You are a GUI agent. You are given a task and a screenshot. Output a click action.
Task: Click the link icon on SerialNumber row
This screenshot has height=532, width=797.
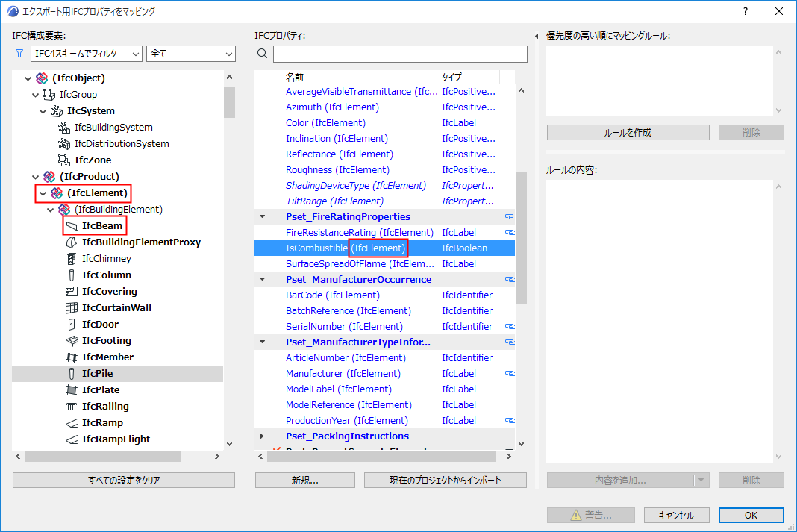tap(509, 327)
